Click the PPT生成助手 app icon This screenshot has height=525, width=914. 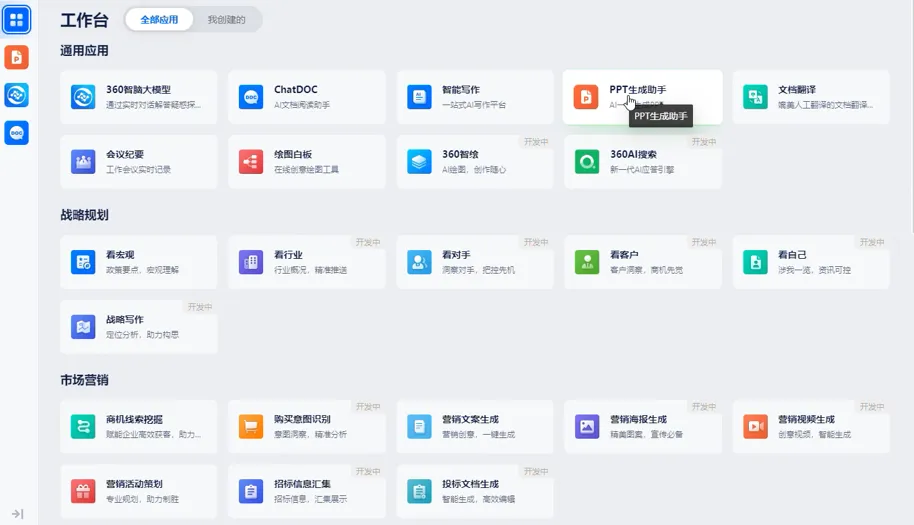[x=586, y=97]
